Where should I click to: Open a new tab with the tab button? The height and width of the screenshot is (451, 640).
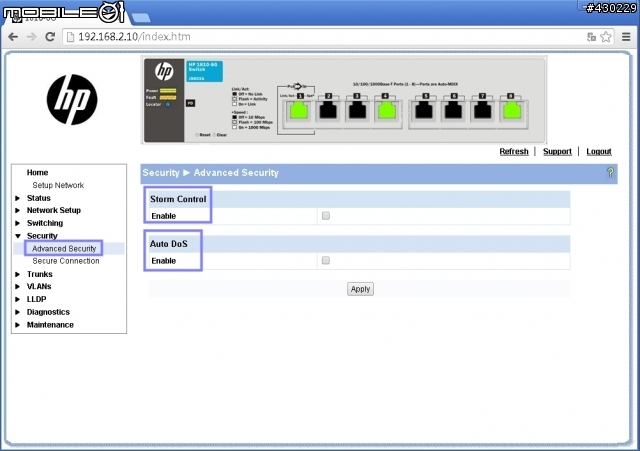[141, 18]
